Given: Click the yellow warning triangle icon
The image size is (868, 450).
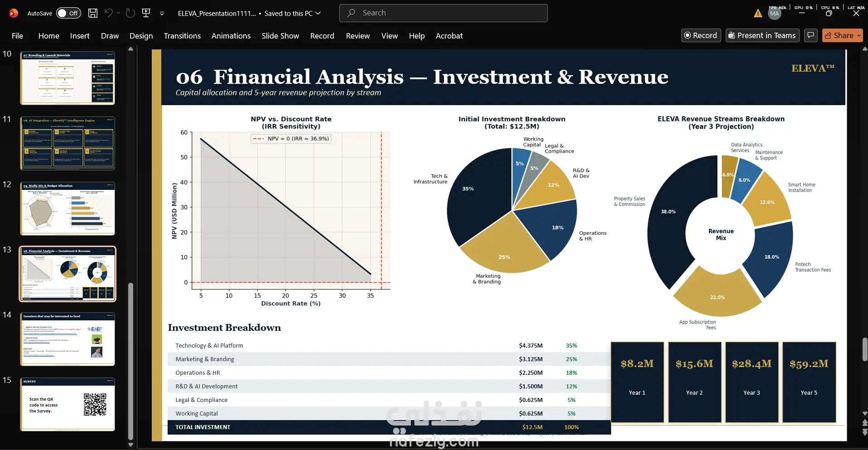Looking at the screenshot, I should click(758, 14).
